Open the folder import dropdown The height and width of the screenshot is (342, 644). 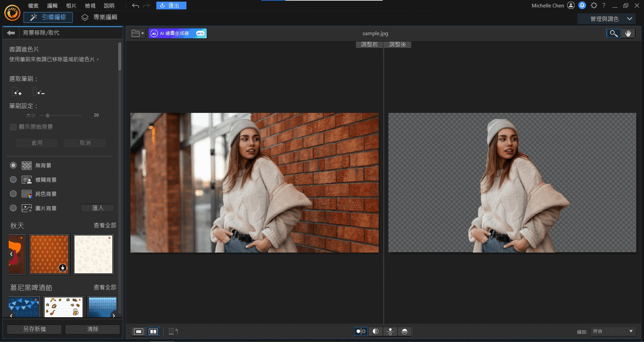[138, 33]
